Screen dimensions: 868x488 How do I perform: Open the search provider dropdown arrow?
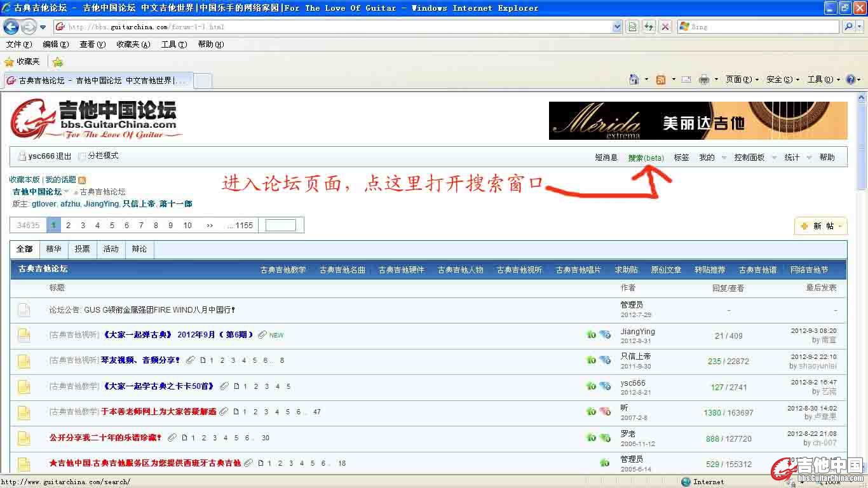pos(859,27)
